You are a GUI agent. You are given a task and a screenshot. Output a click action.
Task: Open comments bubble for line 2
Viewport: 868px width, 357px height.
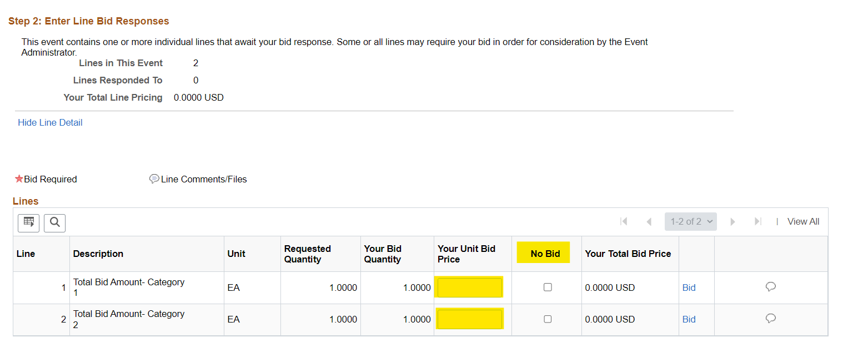tap(770, 319)
